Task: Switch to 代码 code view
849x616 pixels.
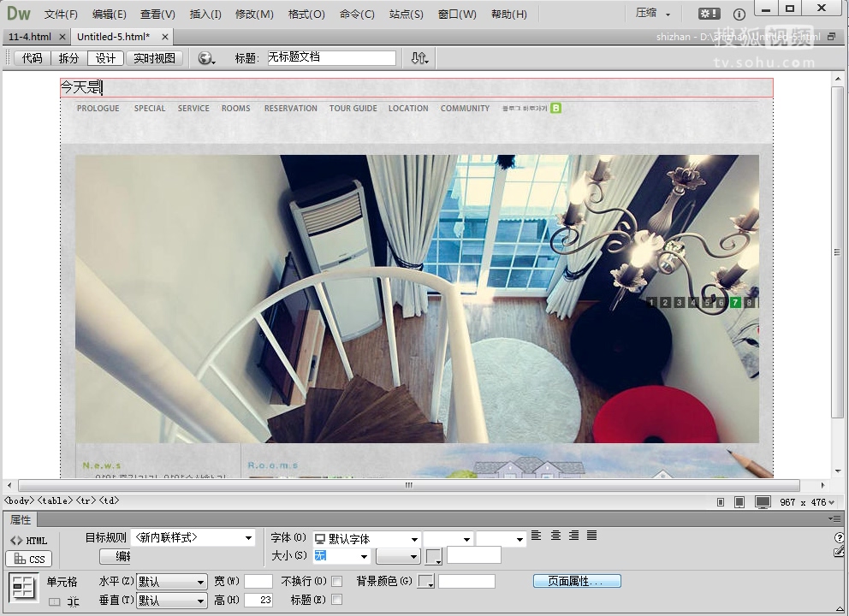Action: point(32,58)
